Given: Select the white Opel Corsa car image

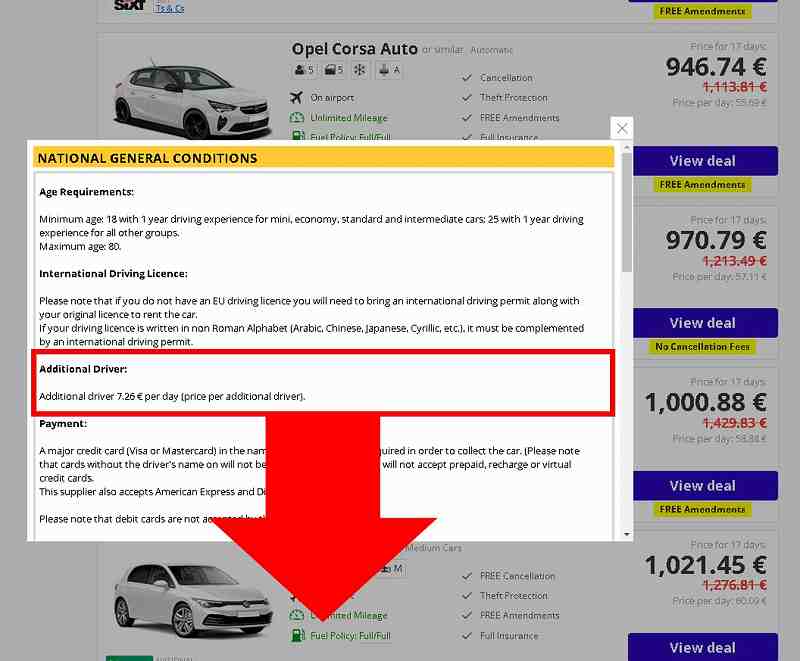Looking at the screenshot, I should (191, 99).
